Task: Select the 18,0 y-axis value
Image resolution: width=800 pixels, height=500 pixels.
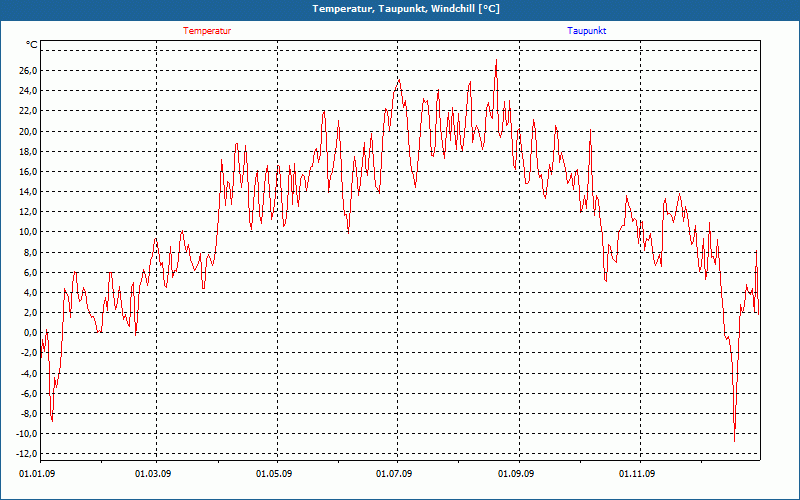Action: [29, 152]
